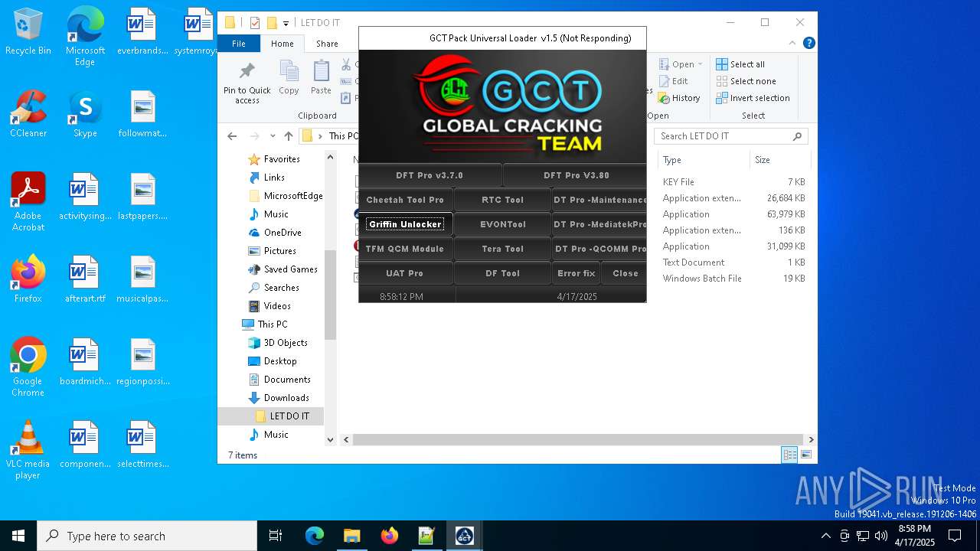
Task: Click navigation pane vertical scrollbar
Action: click(331, 295)
